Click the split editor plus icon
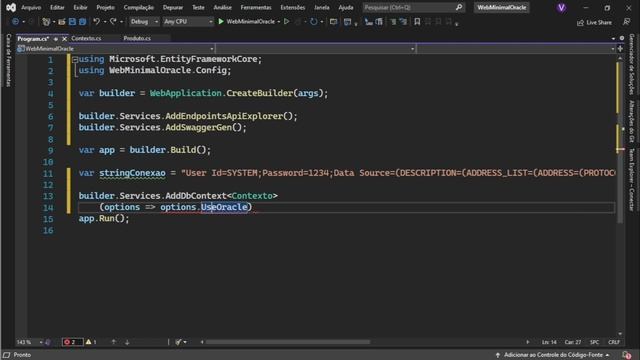This screenshot has width=640, height=360. pyautogui.click(x=620, y=49)
